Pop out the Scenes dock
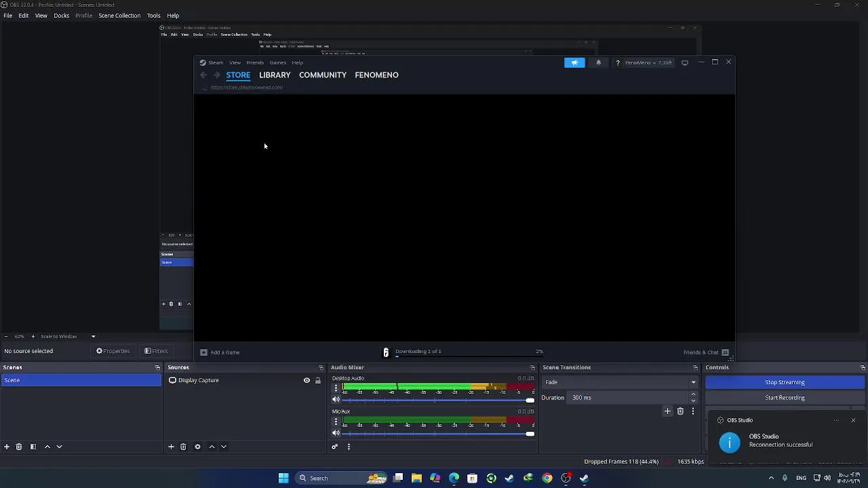The width and height of the screenshot is (868, 488). [157, 367]
